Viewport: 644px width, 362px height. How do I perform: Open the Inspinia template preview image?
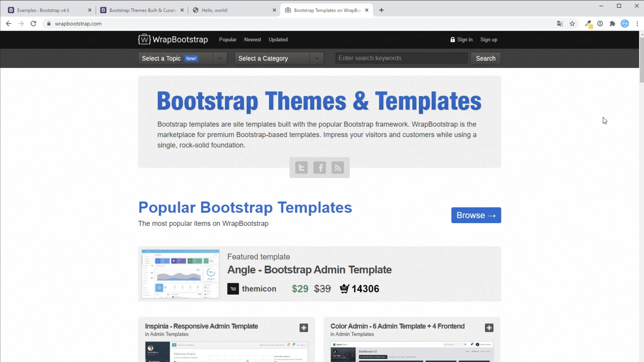226,352
